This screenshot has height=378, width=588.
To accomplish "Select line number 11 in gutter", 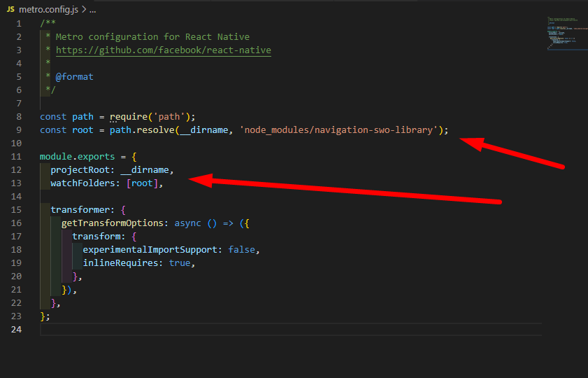I will 17,157.
